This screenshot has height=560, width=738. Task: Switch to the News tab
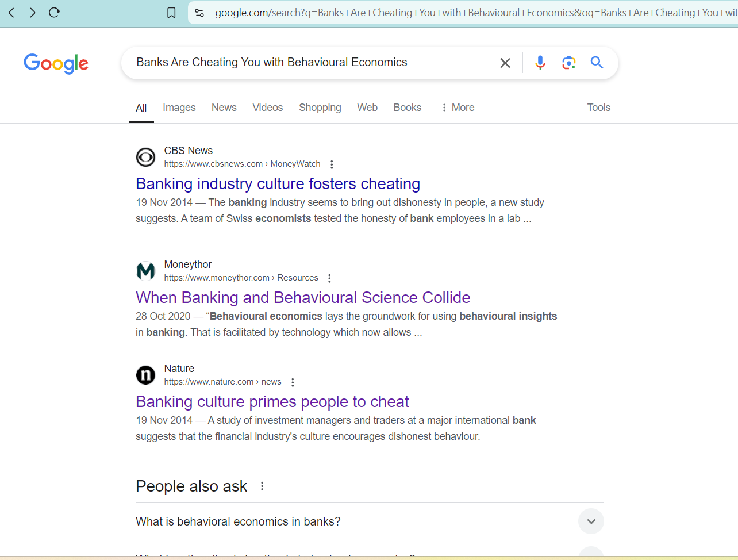[224, 108]
